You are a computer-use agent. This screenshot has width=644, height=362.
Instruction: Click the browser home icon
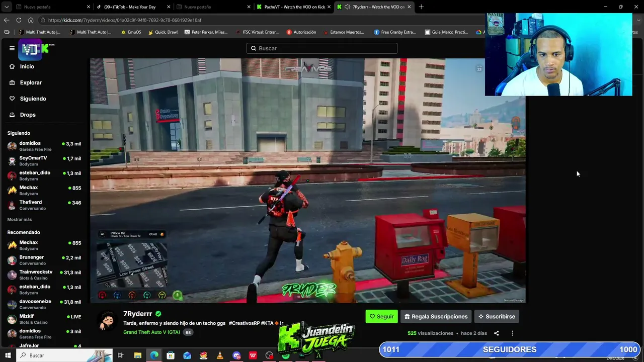click(x=31, y=20)
